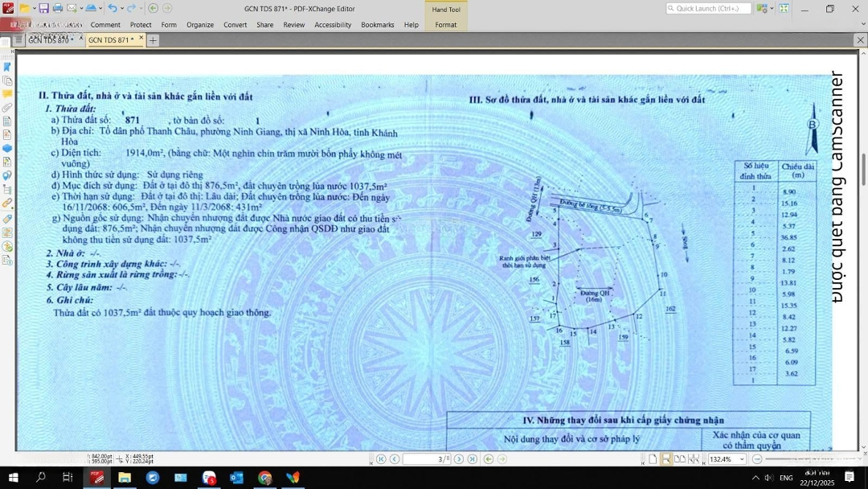Toggle two pages continuous layout
This screenshot has width=868, height=489.
click(693, 459)
